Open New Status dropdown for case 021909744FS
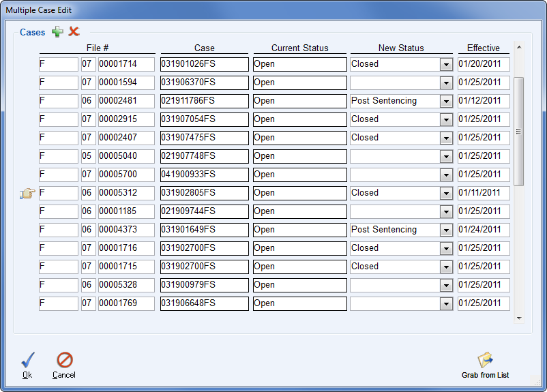The width and height of the screenshot is (547, 392). (x=446, y=212)
